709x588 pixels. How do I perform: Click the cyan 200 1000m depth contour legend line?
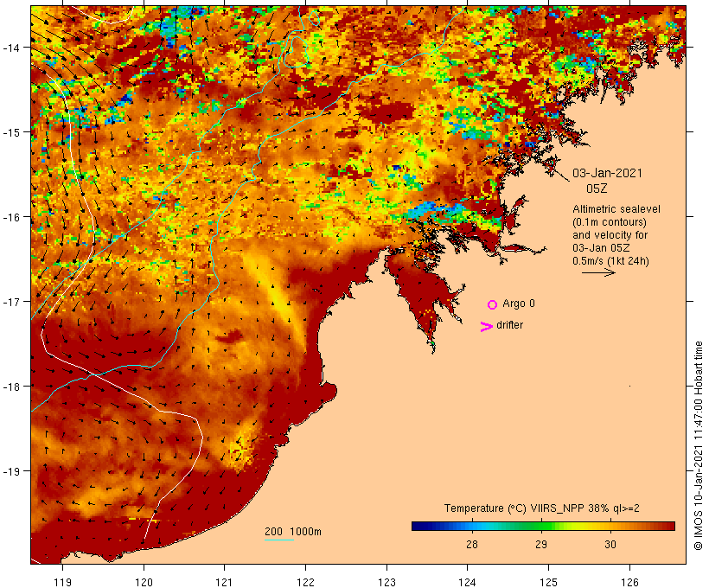point(279,540)
